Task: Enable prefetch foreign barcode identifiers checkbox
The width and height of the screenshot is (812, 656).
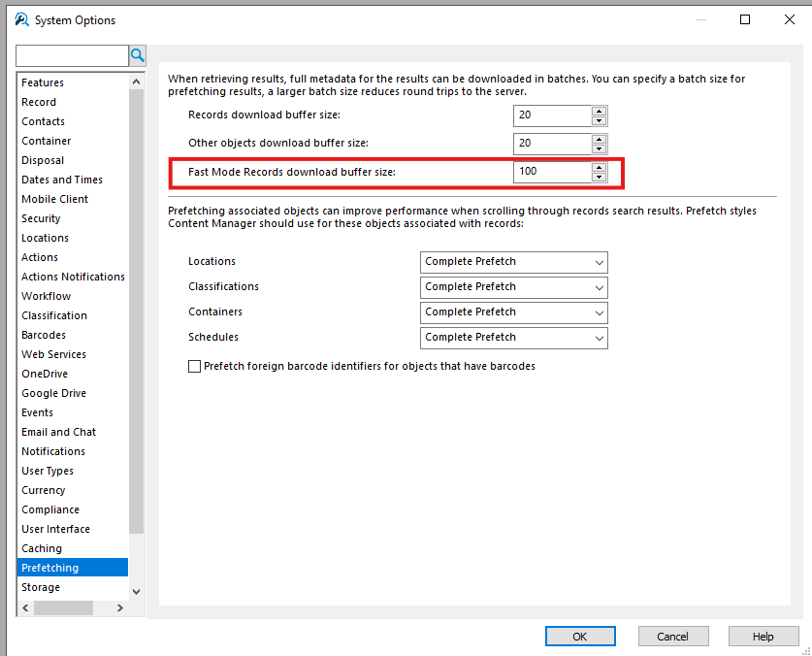Action: [x=194, y=367]
